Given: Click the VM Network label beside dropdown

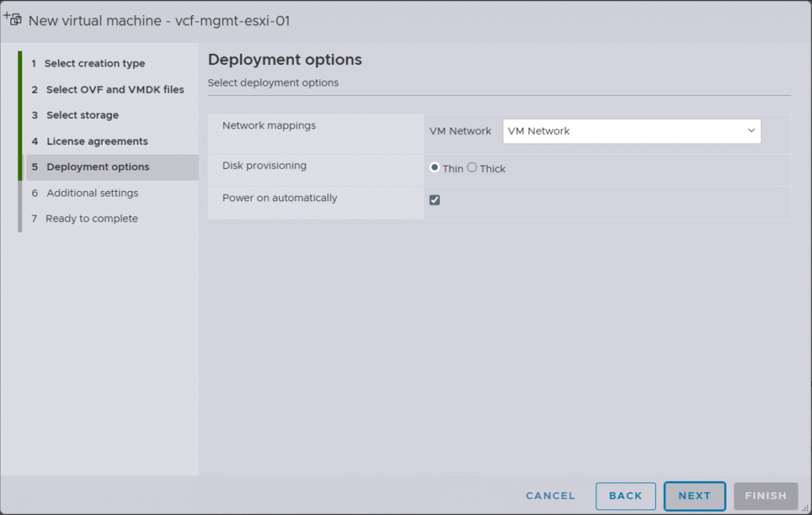Looking at the screenshot, I should click(x=460, y=131).
